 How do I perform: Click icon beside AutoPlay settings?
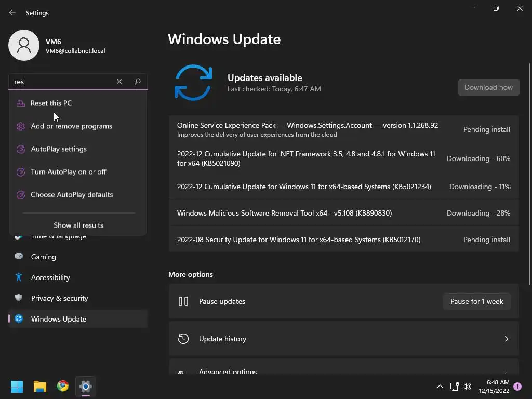pyautogui.click(x=21, y=149)
